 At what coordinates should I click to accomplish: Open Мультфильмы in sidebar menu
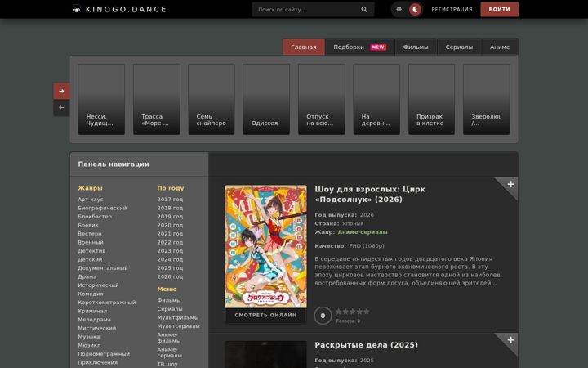(178, 317)
